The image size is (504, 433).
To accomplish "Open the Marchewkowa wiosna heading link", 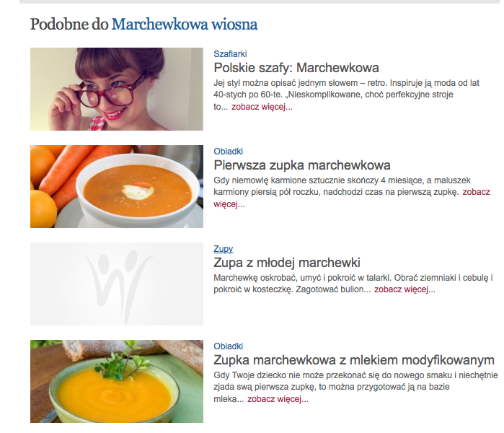I will (185, 24).
